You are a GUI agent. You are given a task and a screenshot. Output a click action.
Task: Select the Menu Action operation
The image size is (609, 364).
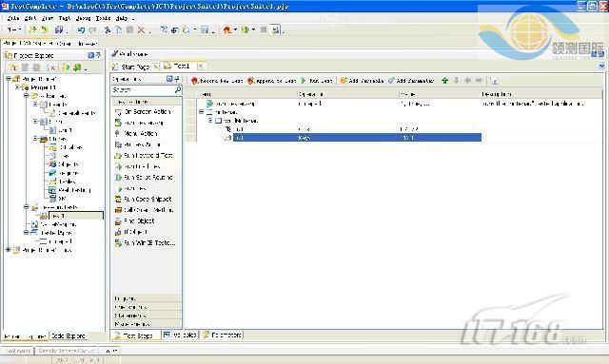click(136, 133)
